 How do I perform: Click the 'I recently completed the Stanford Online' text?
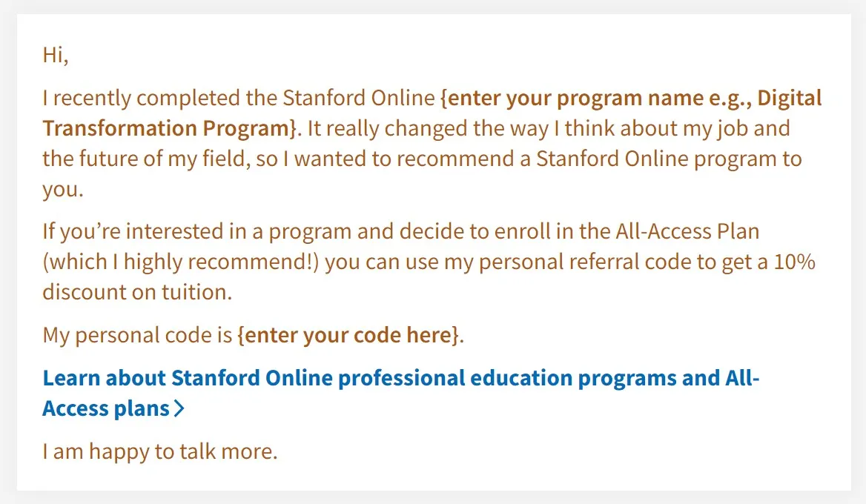tap(239, 98)
